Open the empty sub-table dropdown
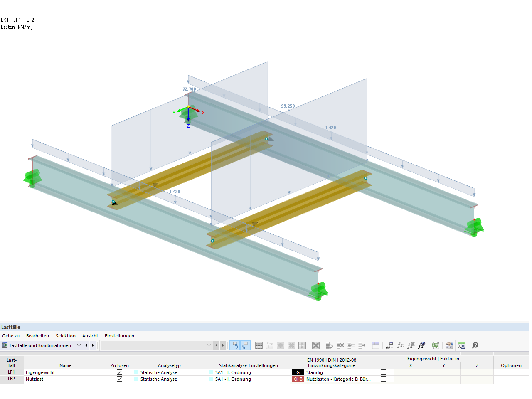532x399 pixels. click(209, 345)
